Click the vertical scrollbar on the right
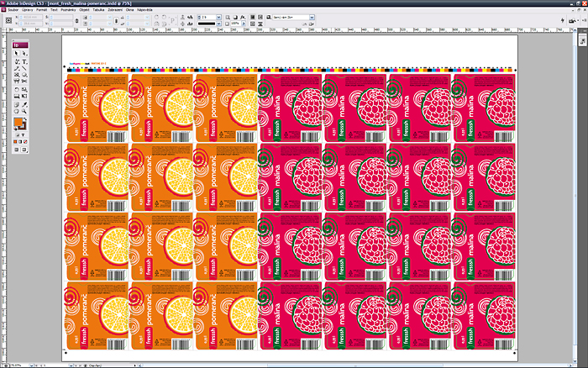588x368 pixels. tap(575, 196)
